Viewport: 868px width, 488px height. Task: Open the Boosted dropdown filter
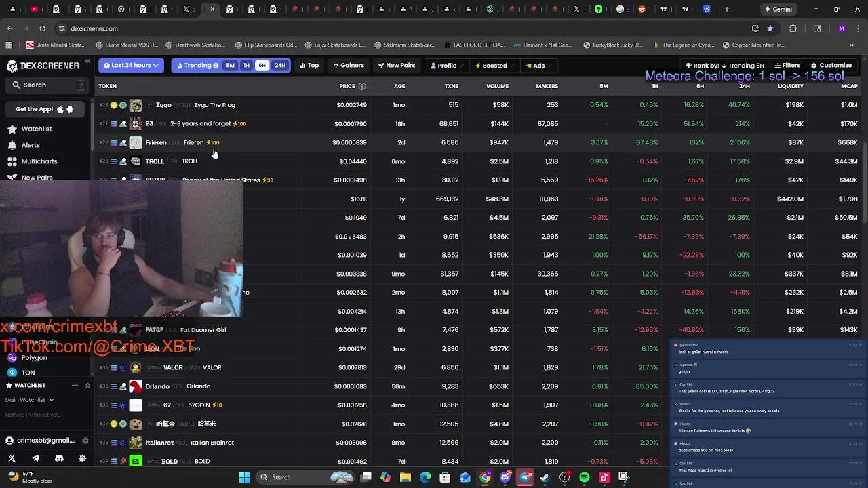(494, 66)
